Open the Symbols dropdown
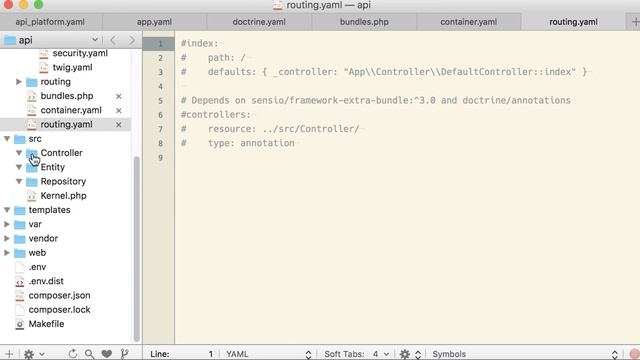Viewport: 640px width, 360px height. (524, 354)
